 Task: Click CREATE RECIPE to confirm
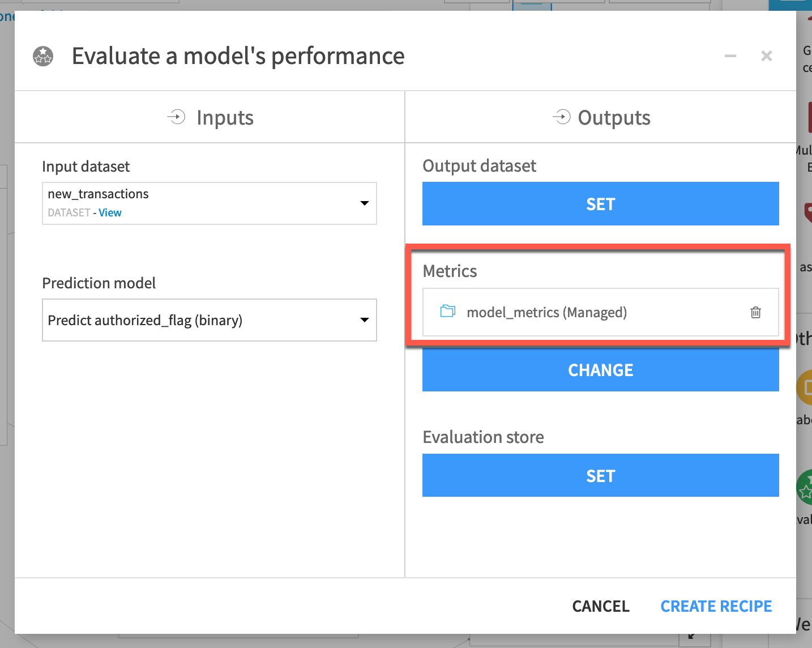pos(716,606)
